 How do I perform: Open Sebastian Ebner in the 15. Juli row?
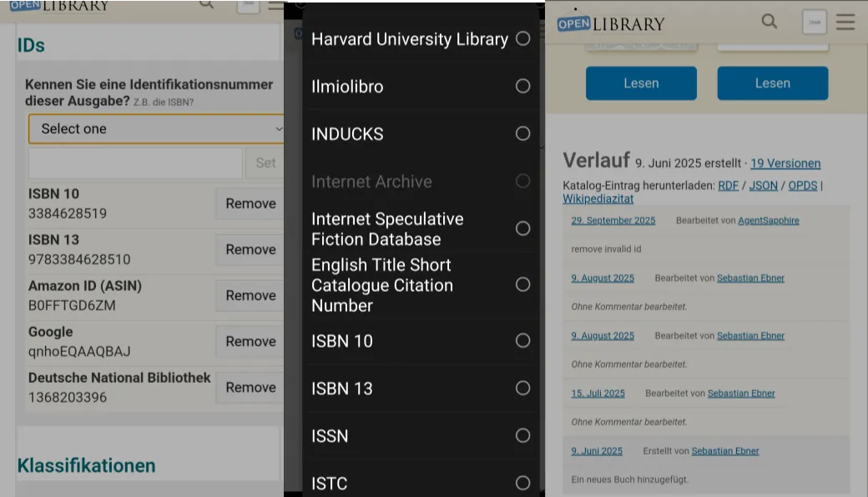741,394
